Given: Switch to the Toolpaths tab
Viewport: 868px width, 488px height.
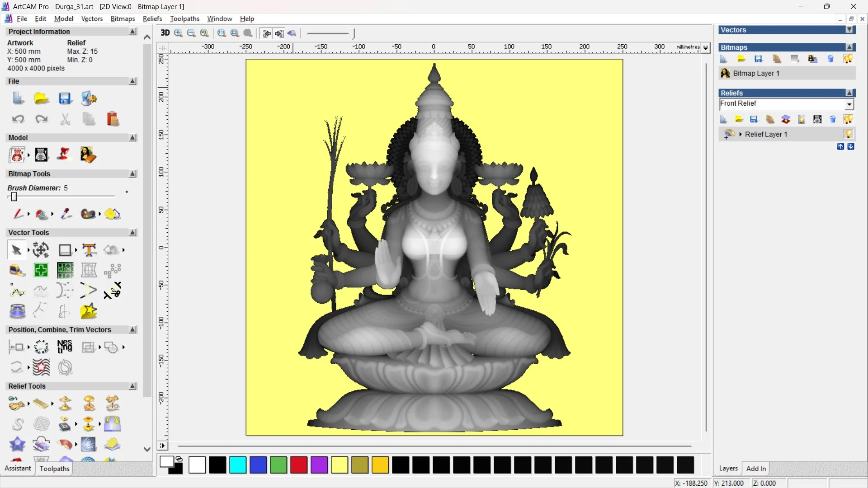Looking at the screenshot, I should coord(54,469).
